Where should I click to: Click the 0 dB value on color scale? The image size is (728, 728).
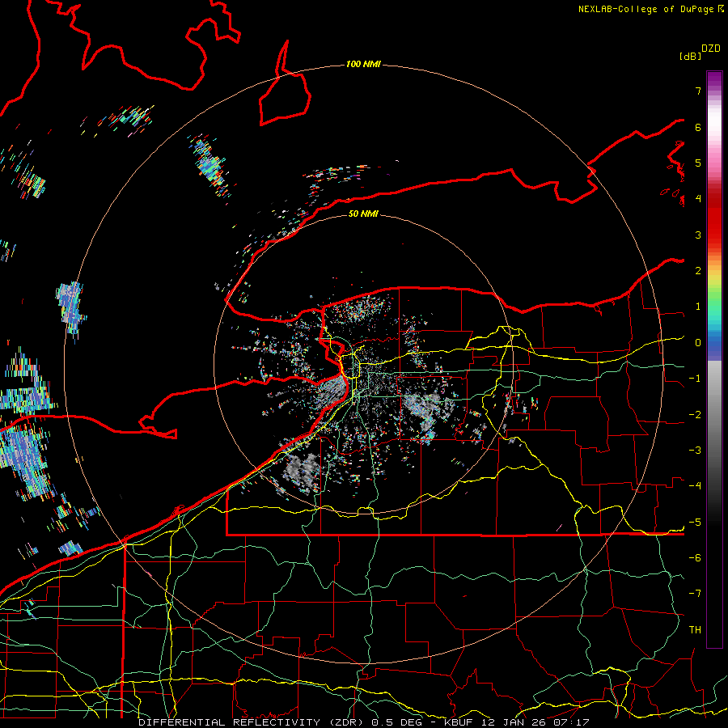(x=698, y=343)
